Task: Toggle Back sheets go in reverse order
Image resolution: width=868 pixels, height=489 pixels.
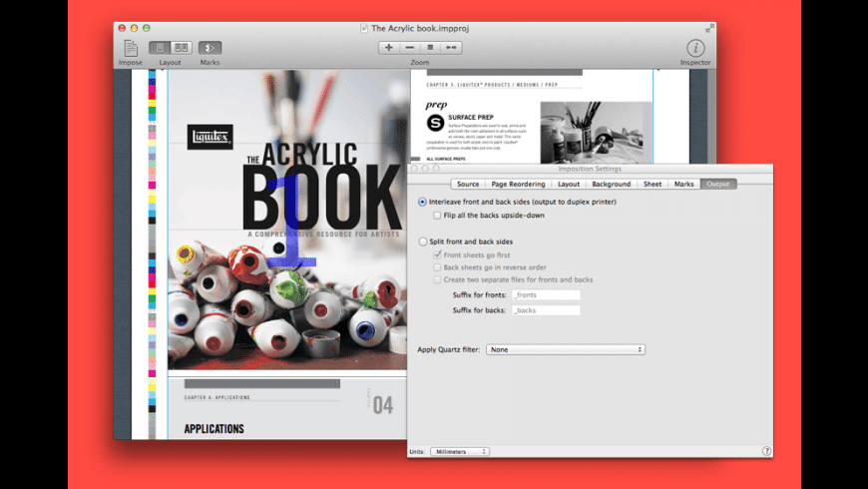Action: 437,266
